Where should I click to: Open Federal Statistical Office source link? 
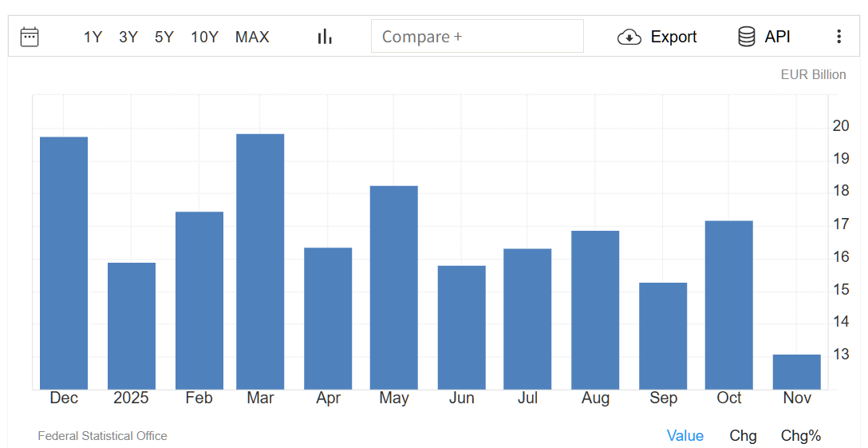pos(102,436)
